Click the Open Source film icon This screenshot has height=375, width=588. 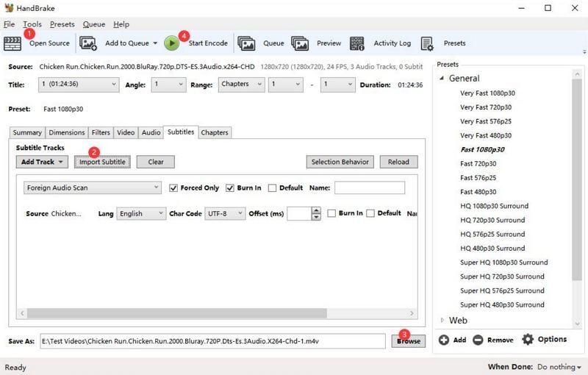[12, 43]
